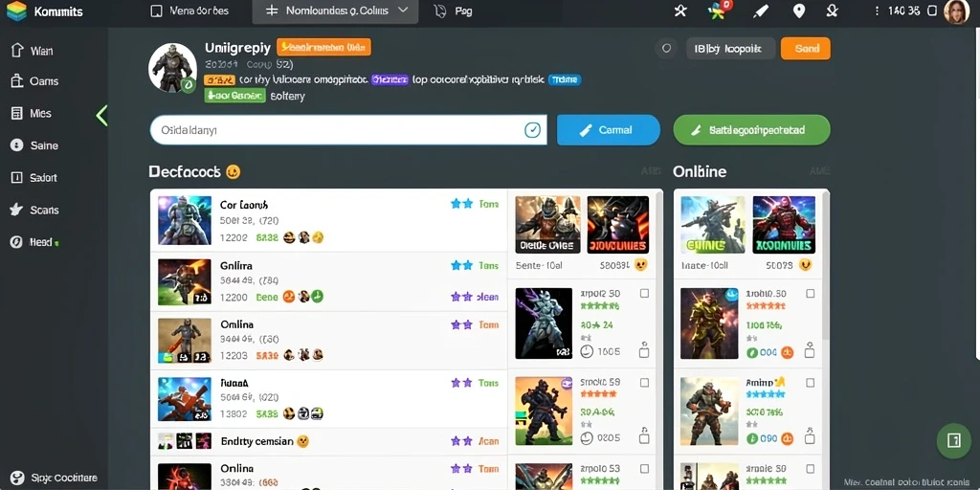Click the Cor Laoruh row thumbnail
980x490 pixels.
(x=185, y=220)
